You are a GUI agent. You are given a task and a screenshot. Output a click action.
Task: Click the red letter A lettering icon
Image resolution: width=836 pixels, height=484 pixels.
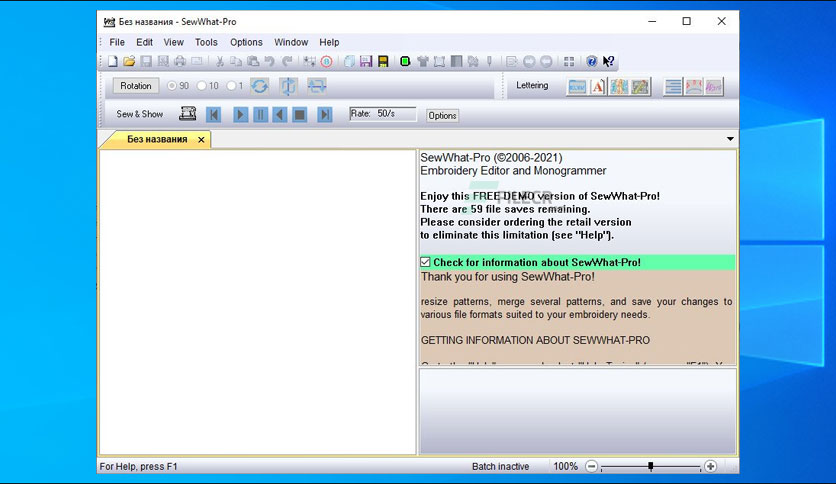tap(598, 86)
